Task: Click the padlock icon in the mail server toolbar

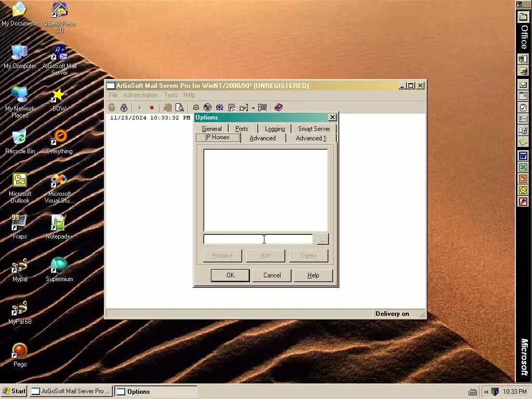Action: pyautogui.click(x=124, y=108)
